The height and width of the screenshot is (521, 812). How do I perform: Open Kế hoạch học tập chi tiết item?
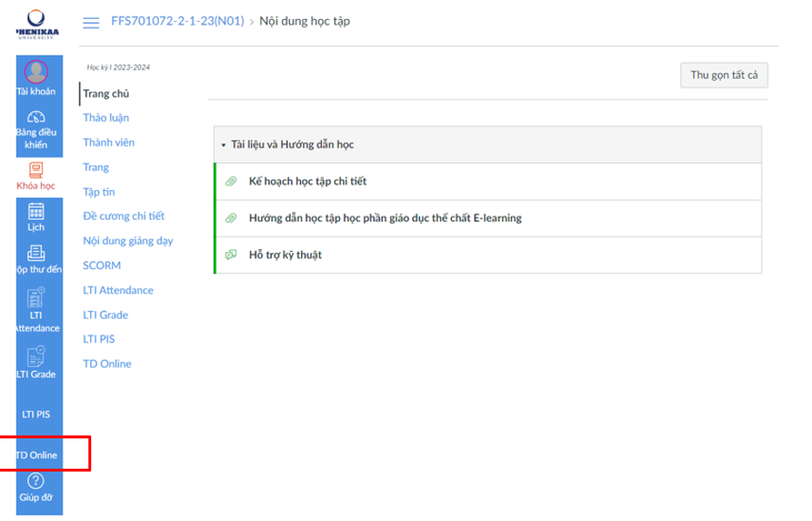click(308, 181)
